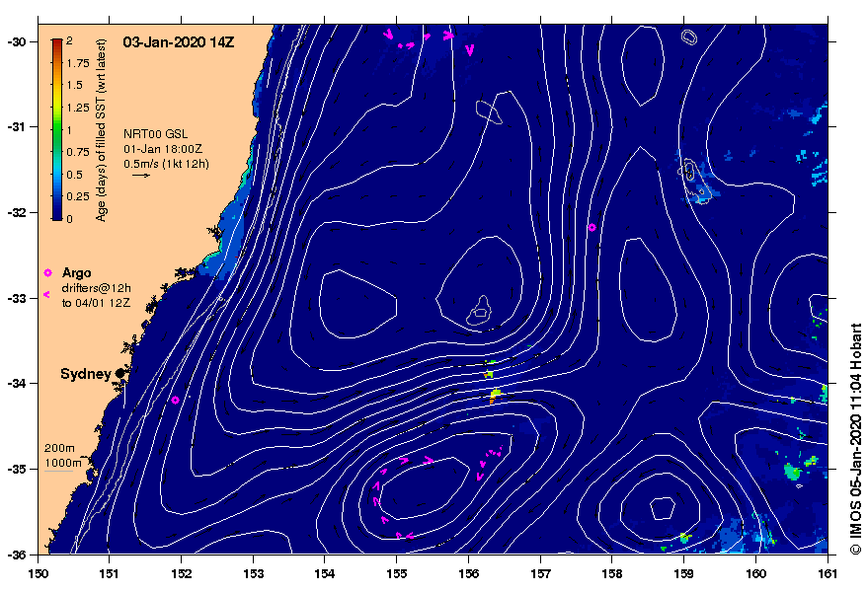Click longitude axis label 158
This screenshot has width=868, height=592.
pos(611,573)
